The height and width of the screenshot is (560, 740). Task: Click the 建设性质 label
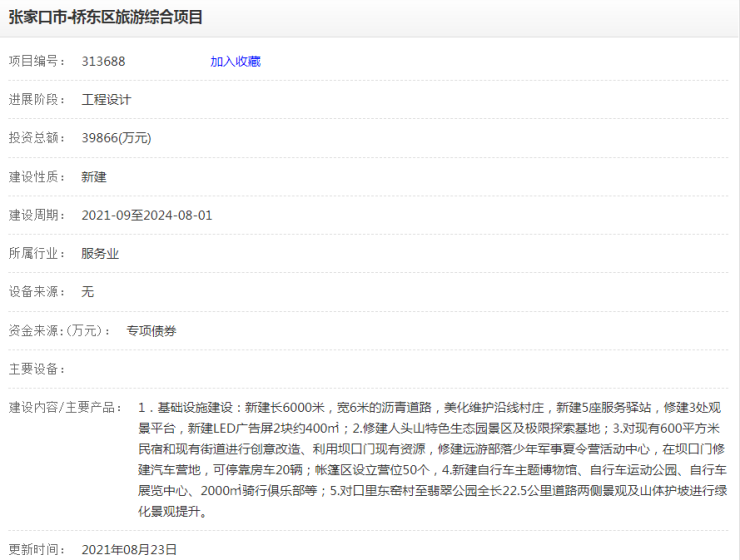[x=37, y=177]
